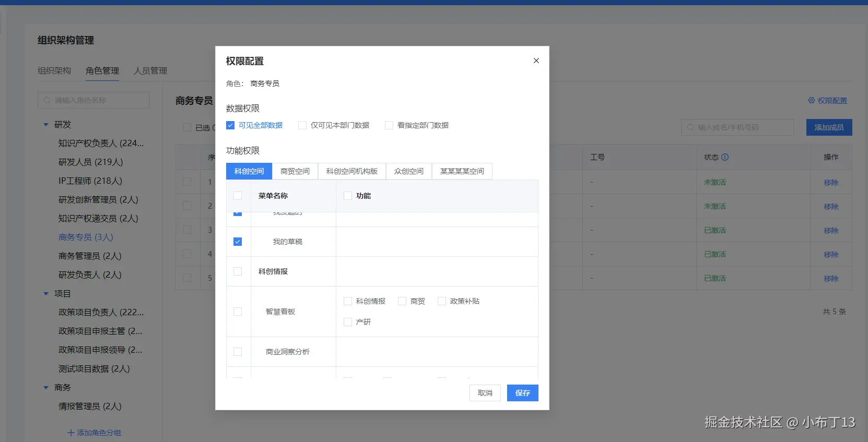This screenshot has width=868, height=442.
Task: Click 移除 for row 5
Action: (831, 279)
